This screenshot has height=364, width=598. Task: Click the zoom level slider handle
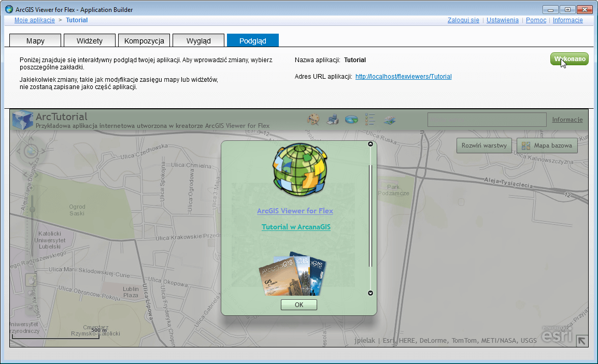pos(32,209)
